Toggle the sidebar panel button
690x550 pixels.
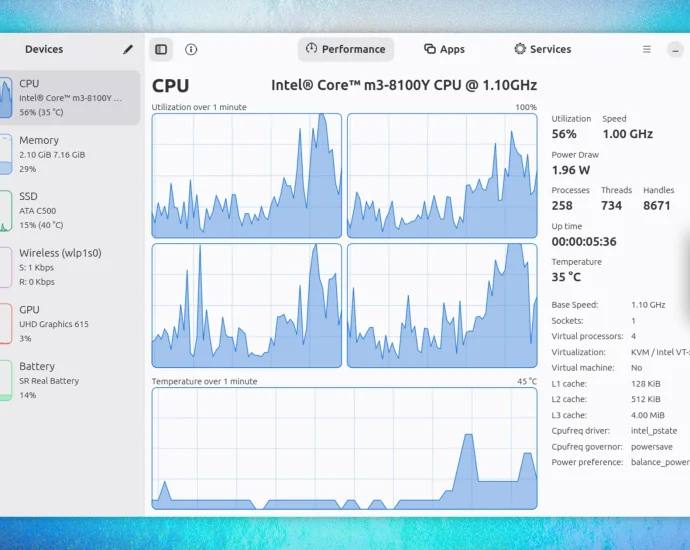[161, 49]
